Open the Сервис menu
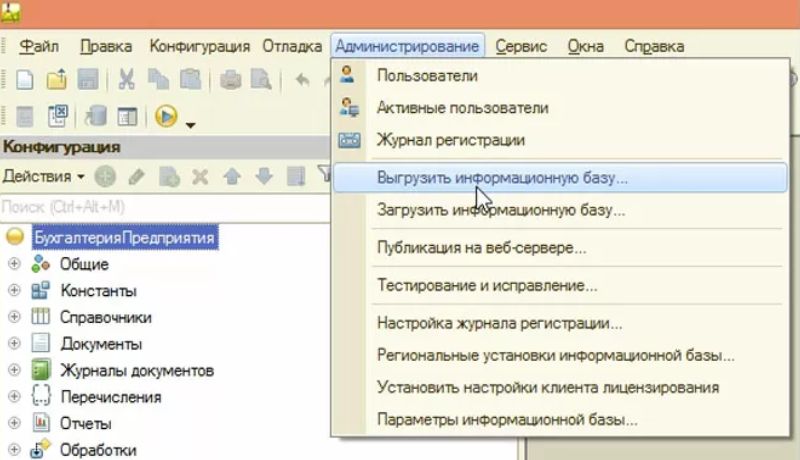 pyautogui.click(x=521, y=46)
